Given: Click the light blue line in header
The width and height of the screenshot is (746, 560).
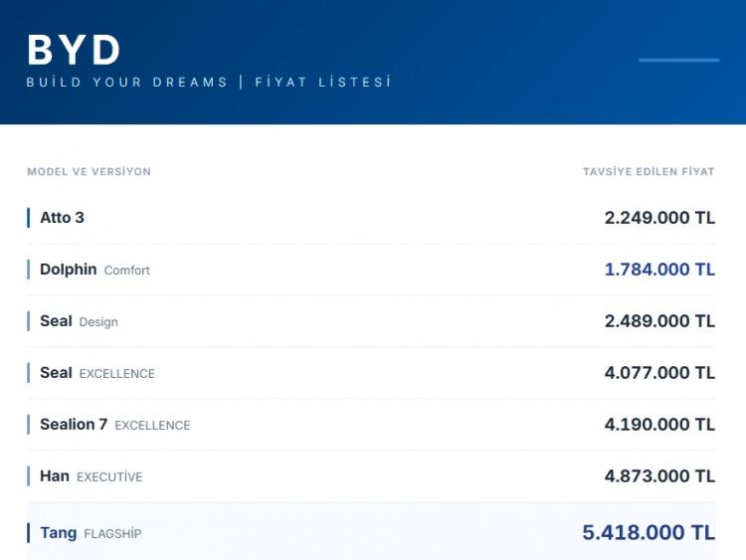Looking at the screenshot, I should [x=678, y=60].
